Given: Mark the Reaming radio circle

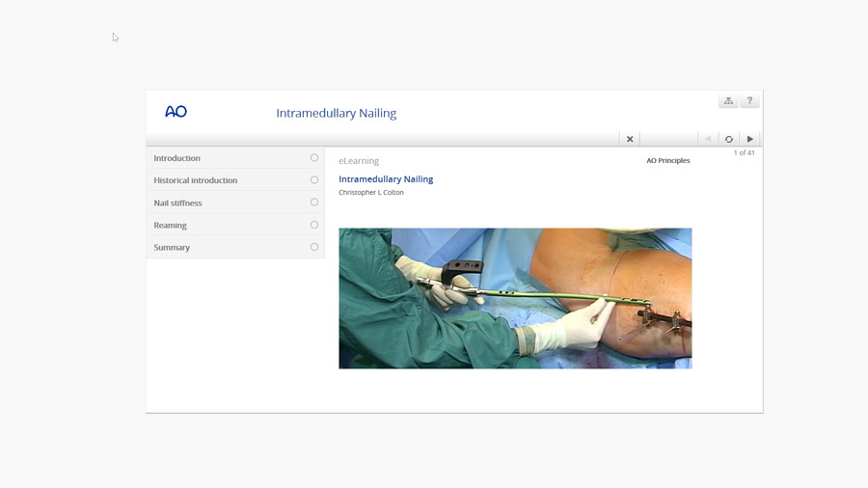Looking at the screenshot, I should (x=314, y=225).
